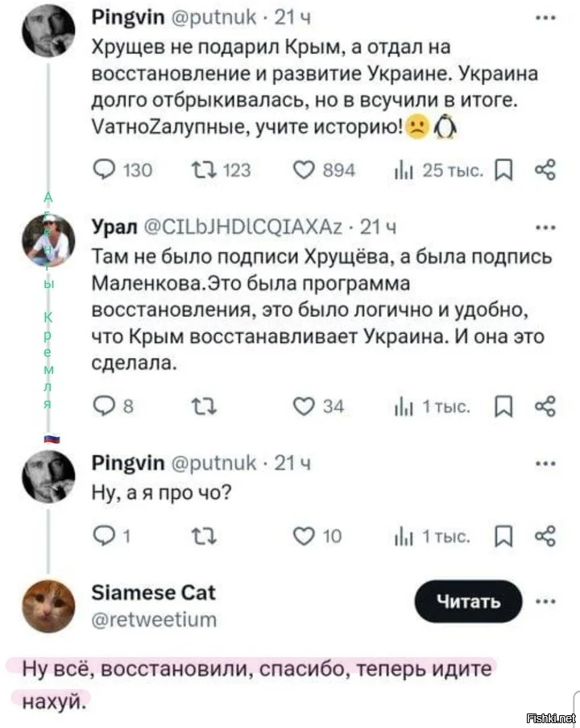Click the Читать follow button
Screen dimensions: 580x728
468,601
